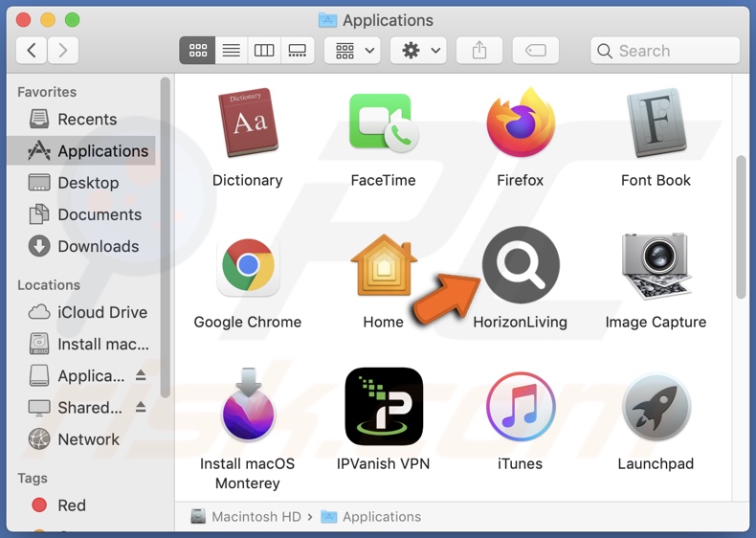The width and height of the screenshot is (756, 538).
Task: Open Recents in the sidebar
Action: [81, 119]
